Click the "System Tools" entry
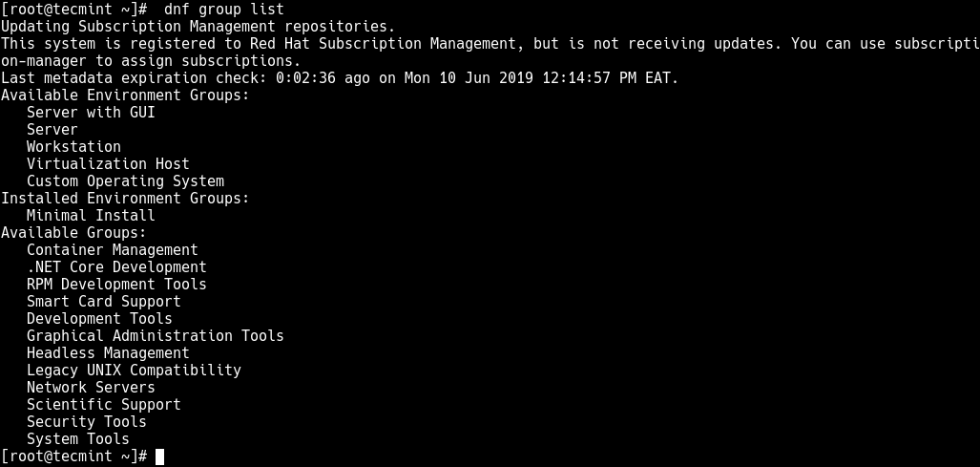This screenshot has height=467, width=980. (x=77, y=439)
